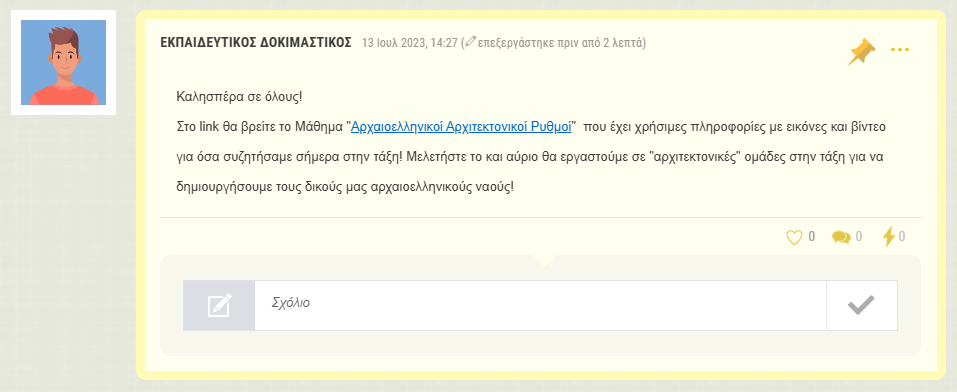
Task: Click the like count next to the heart
Action: pyautogui.click(x=811, y=237)
